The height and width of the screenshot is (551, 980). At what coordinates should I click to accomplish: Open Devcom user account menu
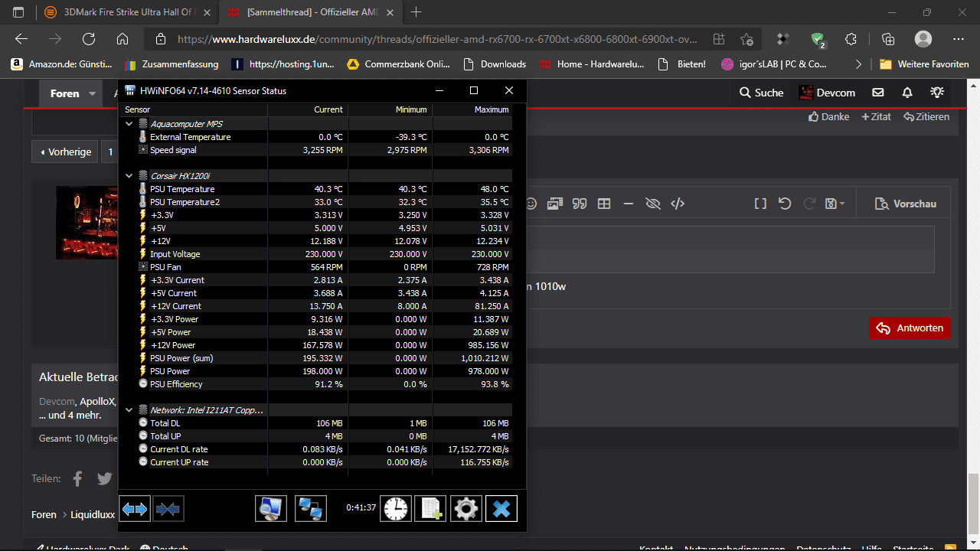pyautogui.click(x=827, y=93)
